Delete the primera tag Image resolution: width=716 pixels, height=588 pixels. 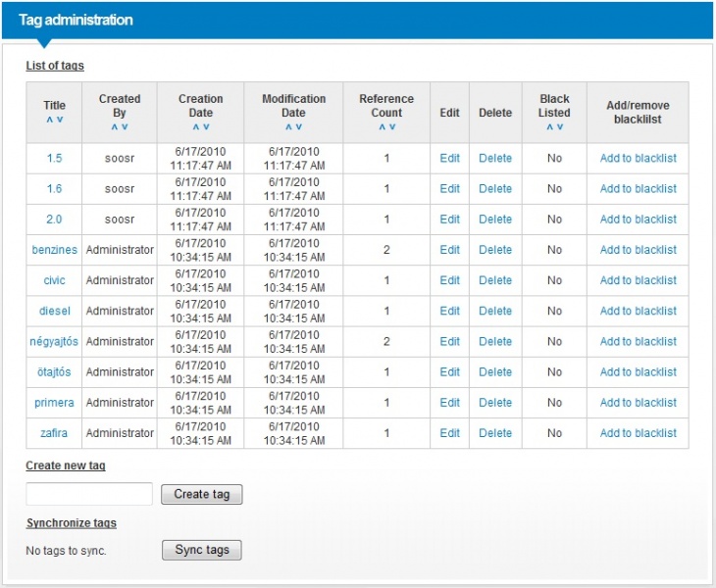(495, 403)
